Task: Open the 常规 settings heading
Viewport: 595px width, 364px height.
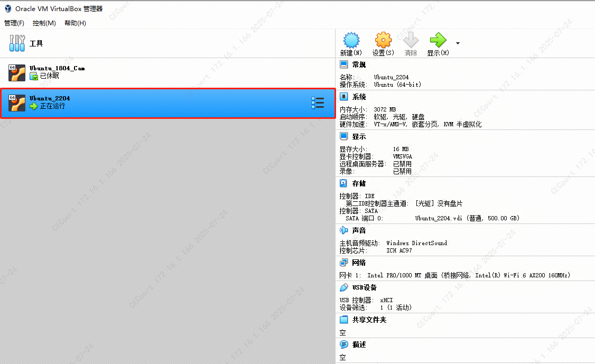Action: click(x=359, y=64)
